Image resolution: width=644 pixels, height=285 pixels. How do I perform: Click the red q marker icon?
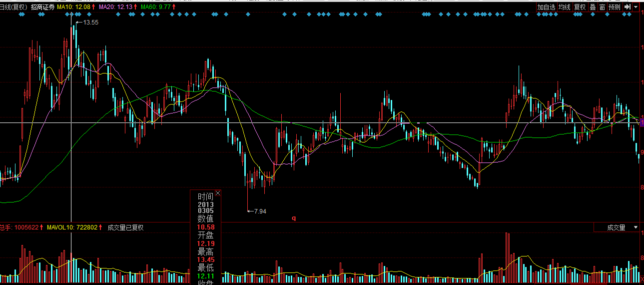pos(294,218)
